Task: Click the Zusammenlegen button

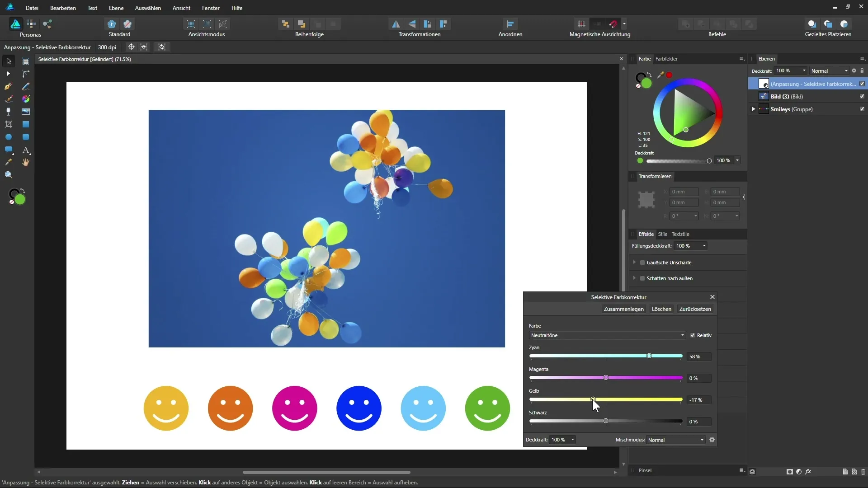Action: (x=623, y=309)
